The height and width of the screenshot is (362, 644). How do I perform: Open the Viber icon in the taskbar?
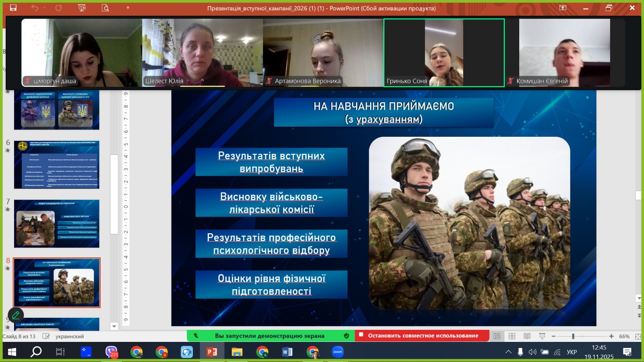111,352
